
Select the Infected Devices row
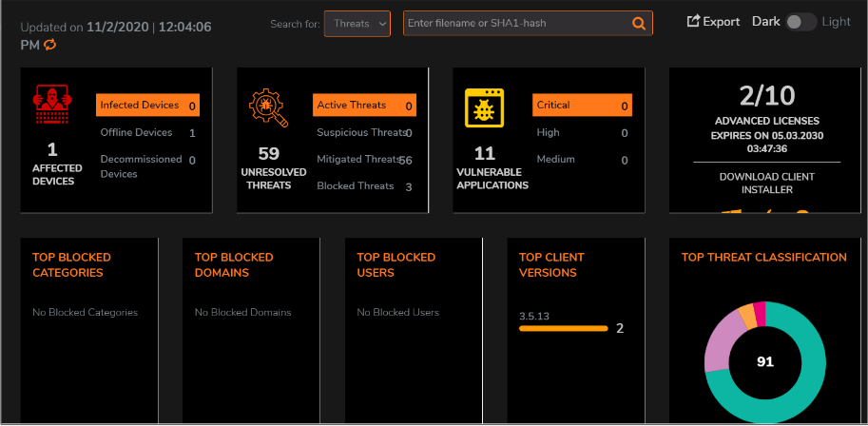[147, 106]
